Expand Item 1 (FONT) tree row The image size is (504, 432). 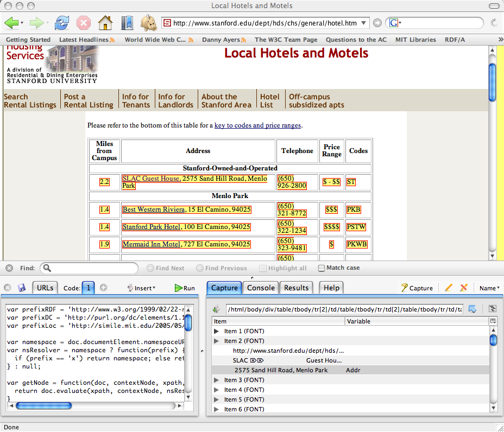pos(217,331)
